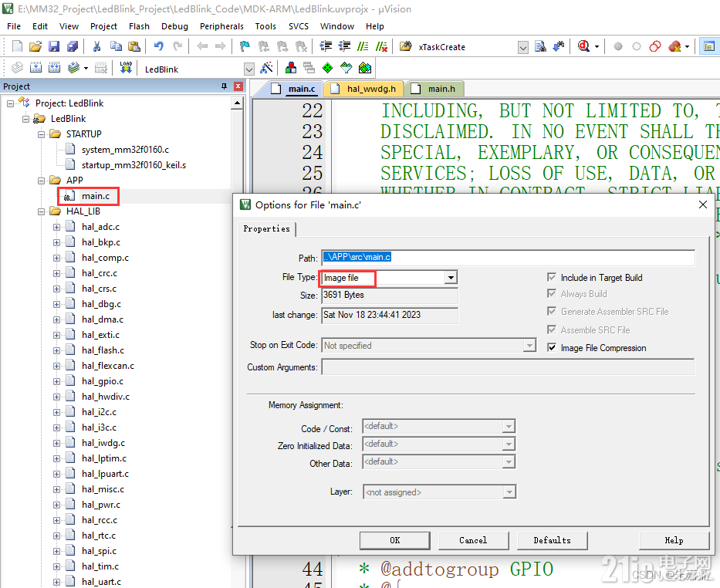Open the Flash menu

click(x=139, y=26)
